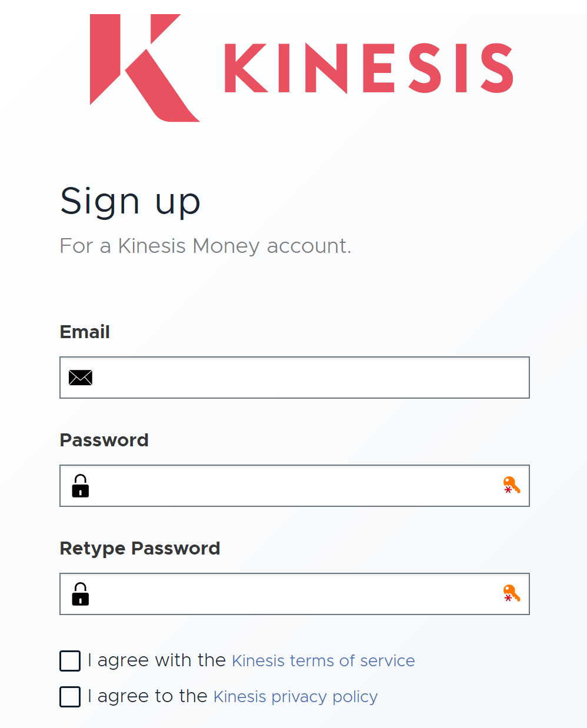
Task: Tick the Kinesis privacy policy checkbox
Action: pos(70,697)
